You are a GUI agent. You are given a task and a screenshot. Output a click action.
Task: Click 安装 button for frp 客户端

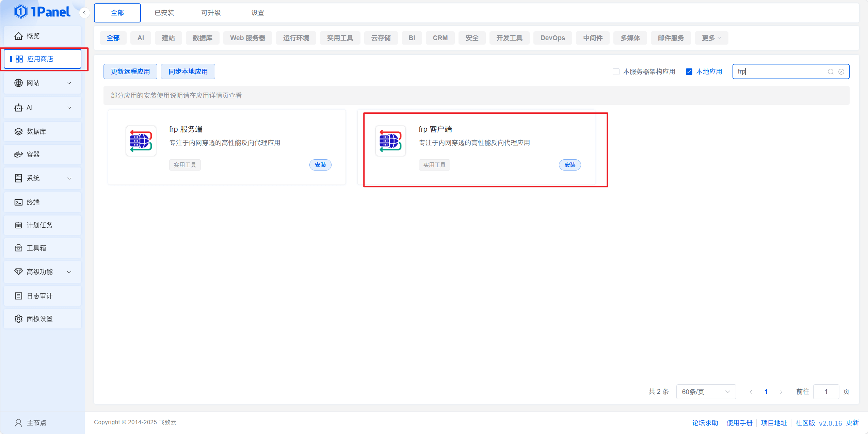click(x=569, y=165)
